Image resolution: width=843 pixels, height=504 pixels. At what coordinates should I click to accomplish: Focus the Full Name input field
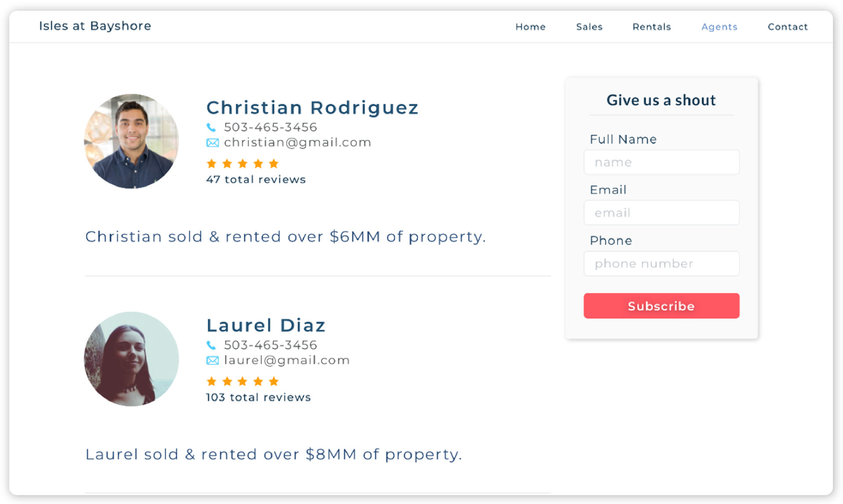[x=661, y=162]
